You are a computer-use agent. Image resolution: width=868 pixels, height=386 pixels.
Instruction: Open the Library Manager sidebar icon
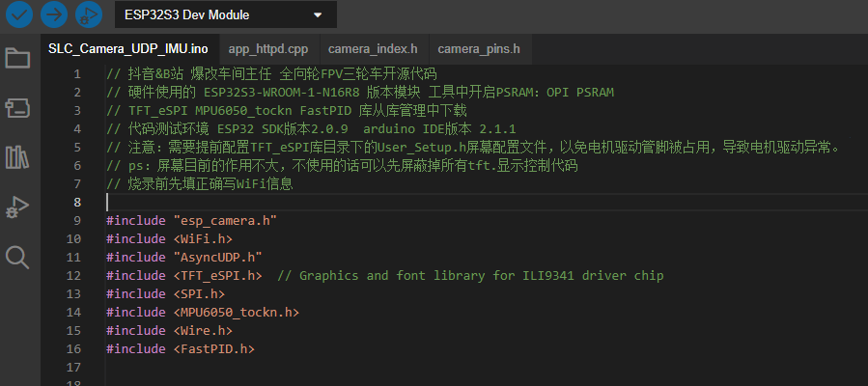coord(17,157)
